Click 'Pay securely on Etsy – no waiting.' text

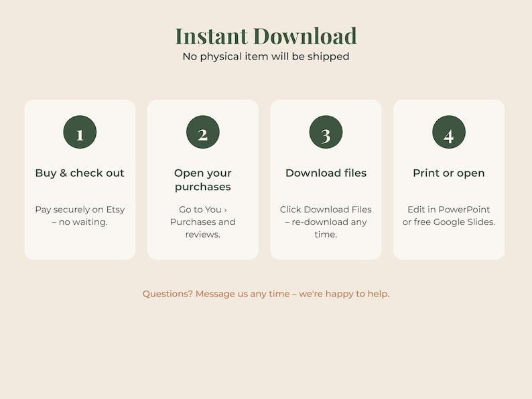pos(80,216)
